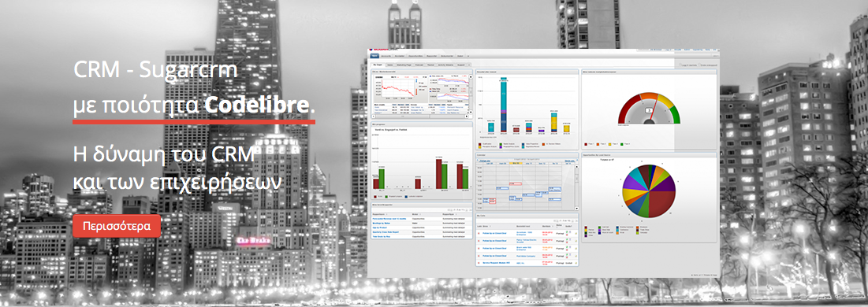Select the heading text "CRM - Sugarcrm"
868x307 pixels.
(155, 70)
